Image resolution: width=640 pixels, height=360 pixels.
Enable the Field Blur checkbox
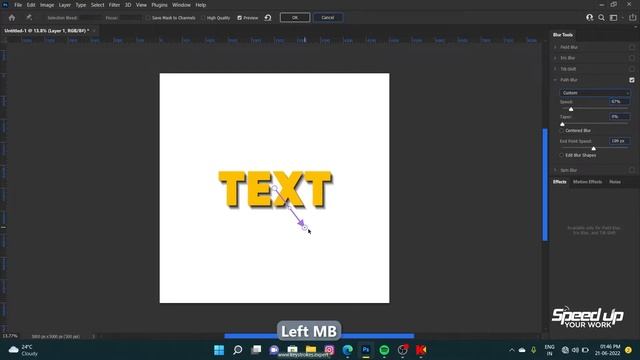pyautogui.click(x=632, y=47)
